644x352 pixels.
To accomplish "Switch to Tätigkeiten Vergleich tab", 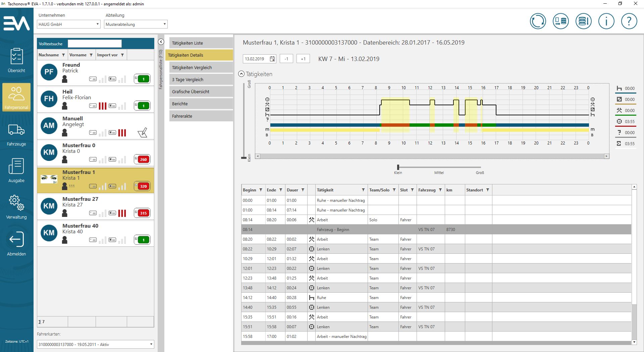I will point(201,67).
